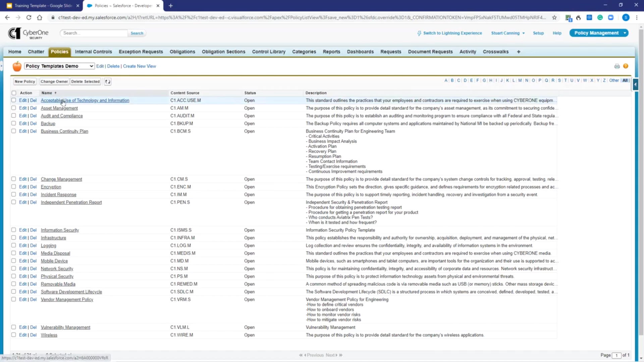Check the Asset Management row checkbox
The height and width of the screenshot is (362, 644).
pyautogui.click(x=13, y=108)
